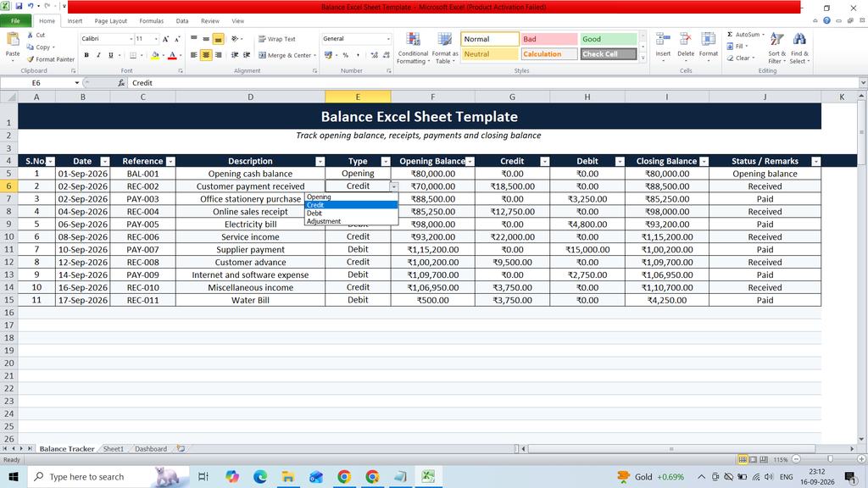Viewport: 868px width, 488px height.
Task: Click the Paste icon in Clipboard group
Action: (12, 41)
